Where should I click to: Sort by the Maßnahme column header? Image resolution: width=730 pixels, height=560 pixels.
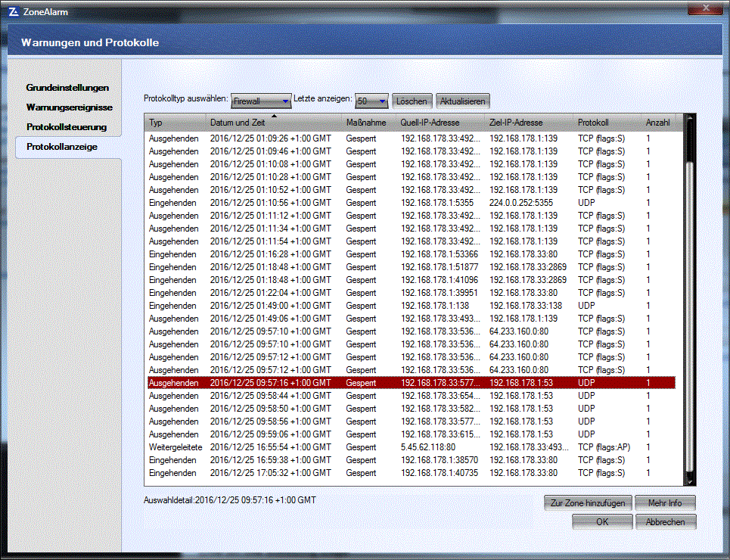tap(369, 123)
